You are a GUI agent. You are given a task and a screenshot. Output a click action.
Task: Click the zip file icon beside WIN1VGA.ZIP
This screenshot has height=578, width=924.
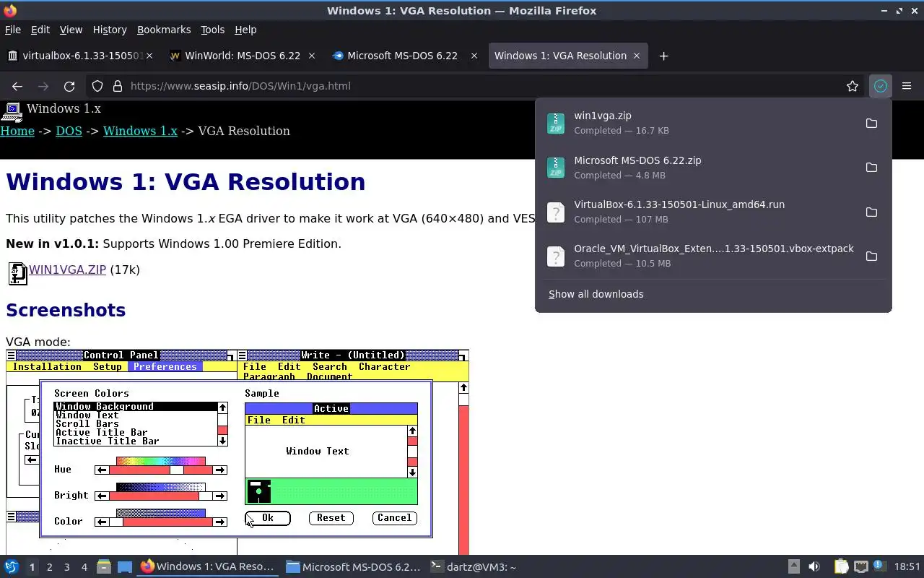coord(17,272)
